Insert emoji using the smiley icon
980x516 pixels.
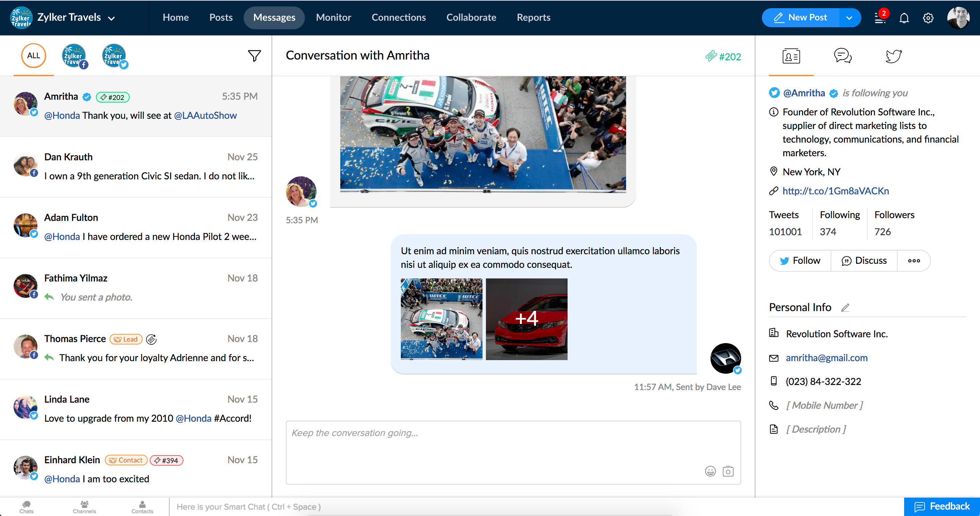click(710, 471)
